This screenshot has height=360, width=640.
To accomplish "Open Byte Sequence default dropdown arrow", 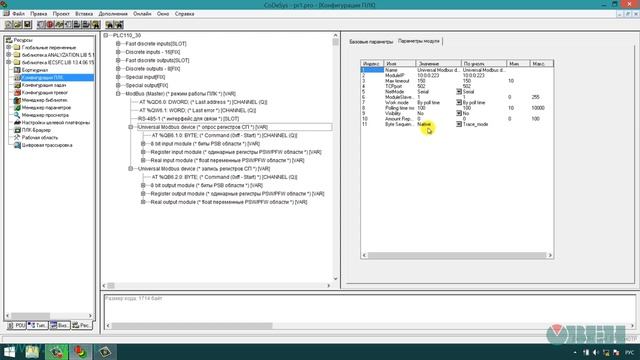I will [x=459, y=124].
